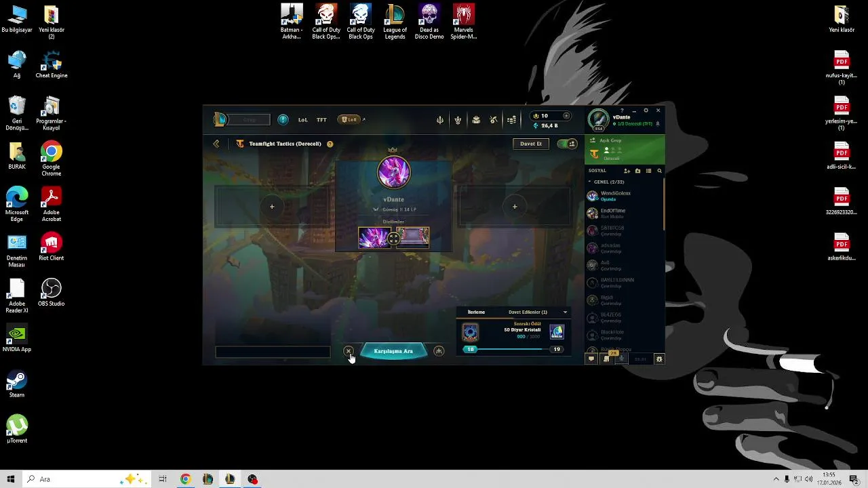Click the microphone voice icon
Viewport: 868px width, 488px height.
622,359
